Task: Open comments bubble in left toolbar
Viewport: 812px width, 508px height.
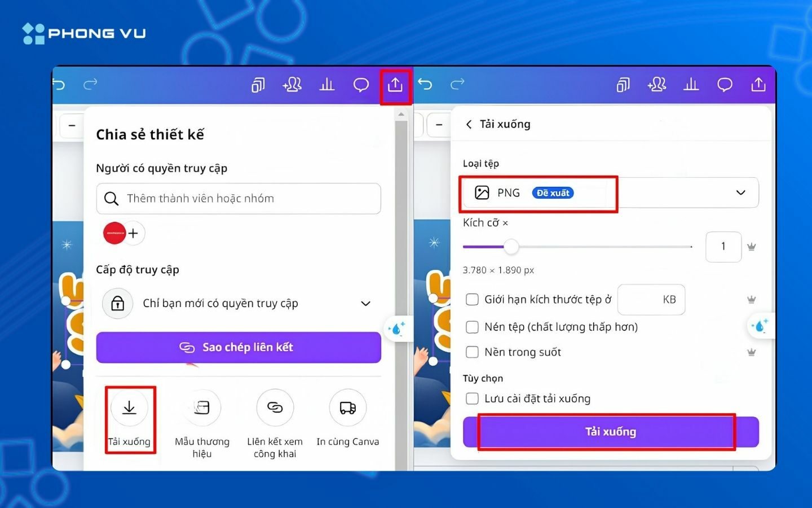Action: (x=361, y=85)
